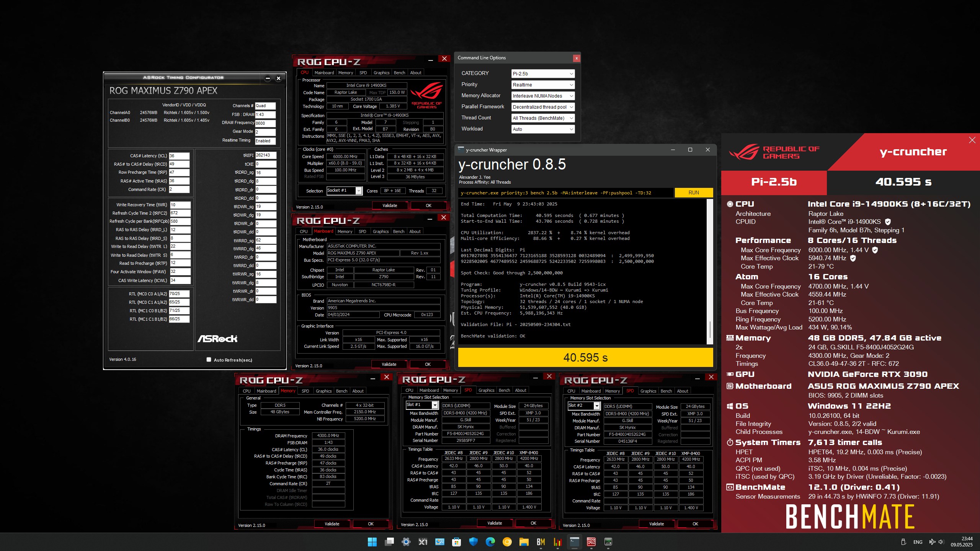Click the NVIDIA GeForce RTX 3090 GPU text
The height and width of the screenshot is (551, 980).
pyautogui.click(x=867, y=374)
